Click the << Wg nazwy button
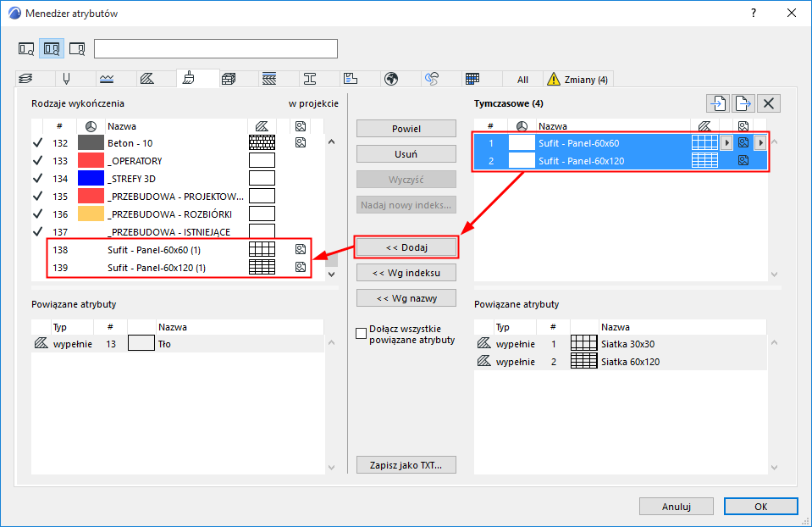812x527 pixels. click(406, 298)
